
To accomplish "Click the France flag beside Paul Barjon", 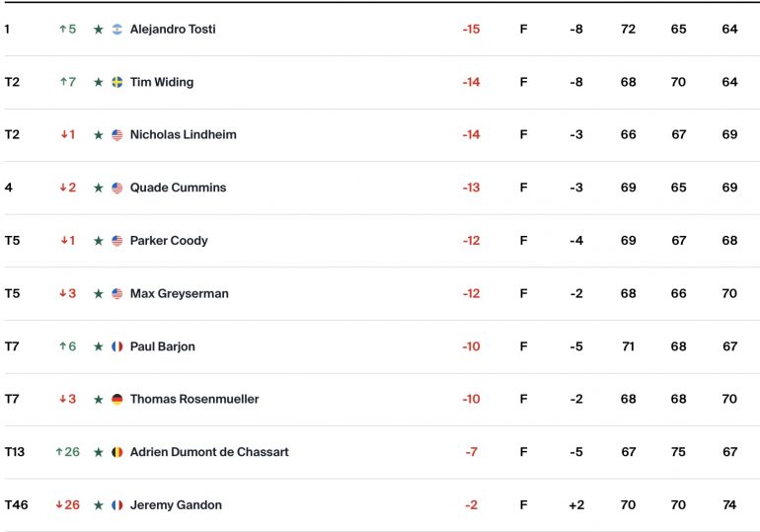I will (117, 346).
